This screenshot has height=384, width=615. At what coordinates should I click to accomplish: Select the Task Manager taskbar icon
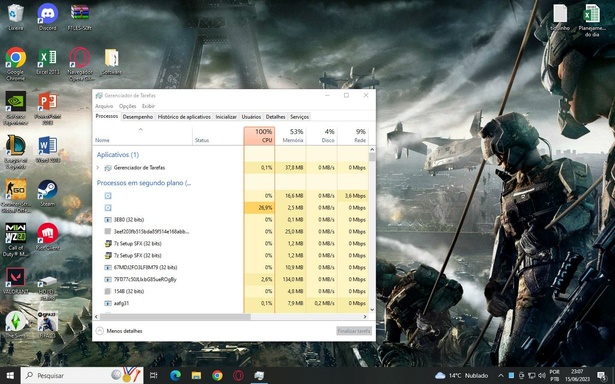tap(259, 375)
